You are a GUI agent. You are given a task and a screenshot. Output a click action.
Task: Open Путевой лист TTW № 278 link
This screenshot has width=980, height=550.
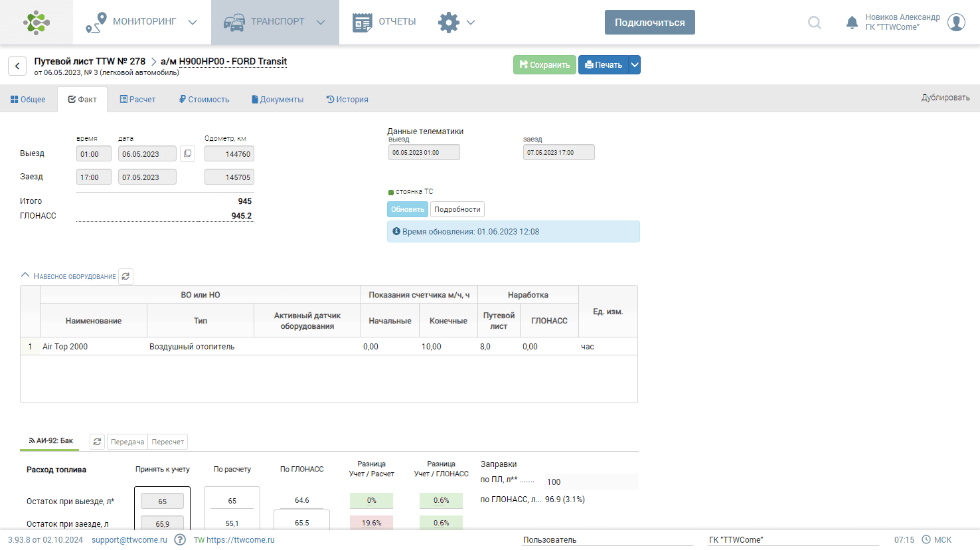[x=90, y=61]
